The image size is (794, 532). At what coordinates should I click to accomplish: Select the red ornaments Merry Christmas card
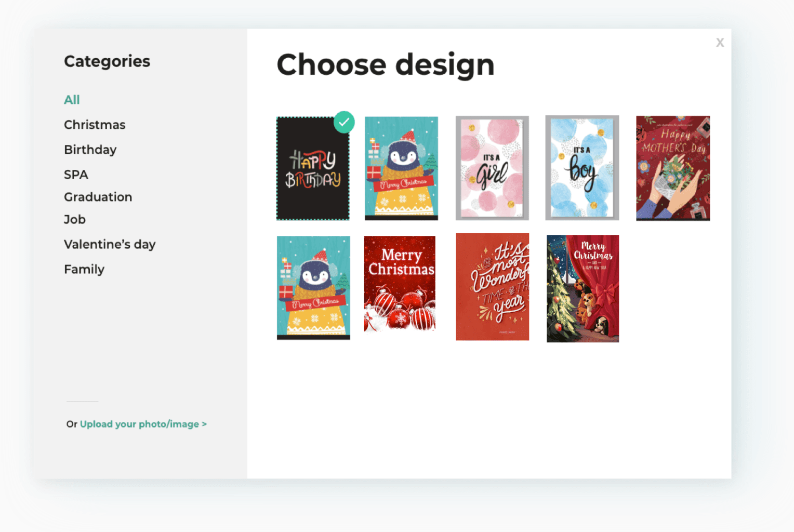tap(400, 284)
